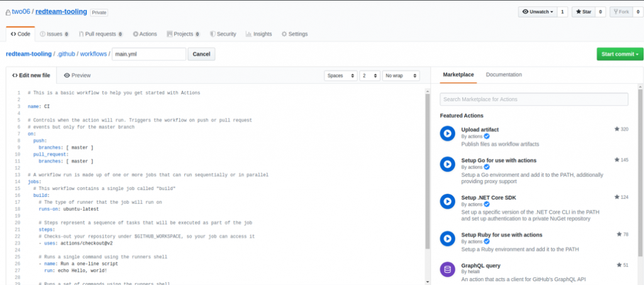Switch to the Preview tab
This screenshot has width=644, height=285.
[77, 75]
